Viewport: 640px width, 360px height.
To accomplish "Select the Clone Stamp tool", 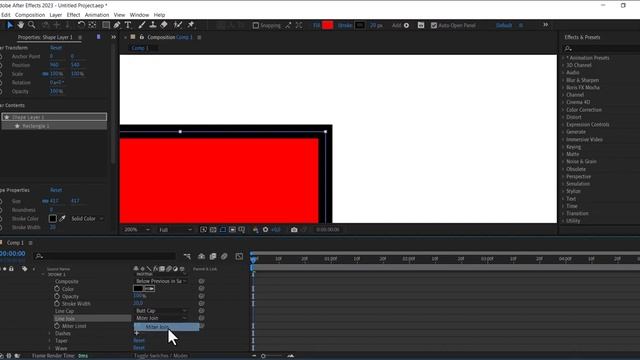I will (153, 25).
